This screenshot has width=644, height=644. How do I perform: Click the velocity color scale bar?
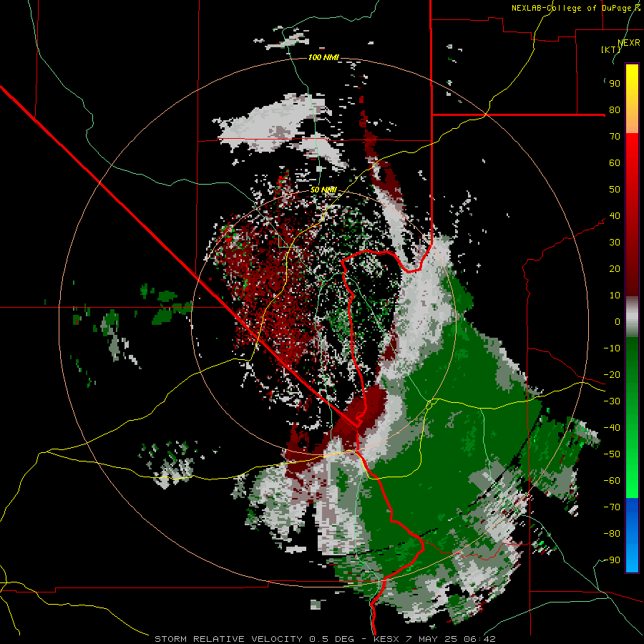point(632,318)
